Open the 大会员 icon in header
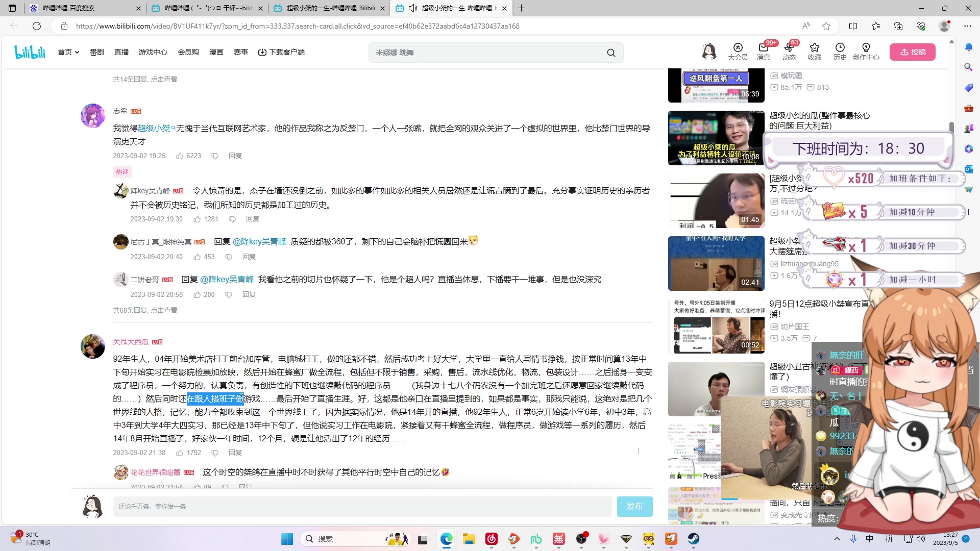The image size is (980, 551). point(738,52)
